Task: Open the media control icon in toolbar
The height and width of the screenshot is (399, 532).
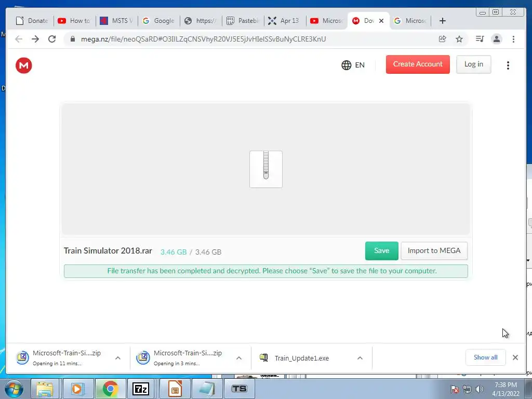Action: point(480,39)
